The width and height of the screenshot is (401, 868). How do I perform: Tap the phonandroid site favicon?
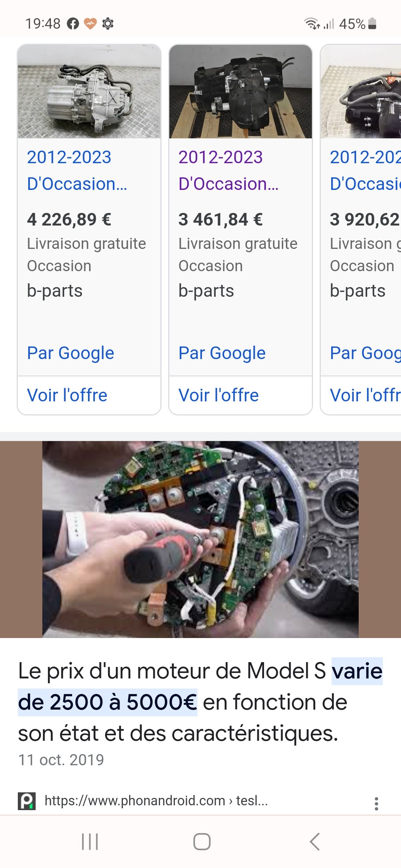pos(27,801)
